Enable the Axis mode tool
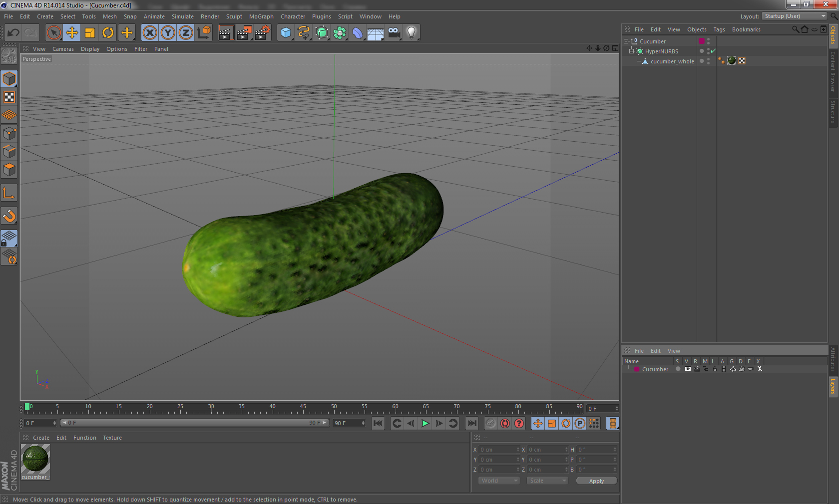839x504 pixels. pos(9,193)
